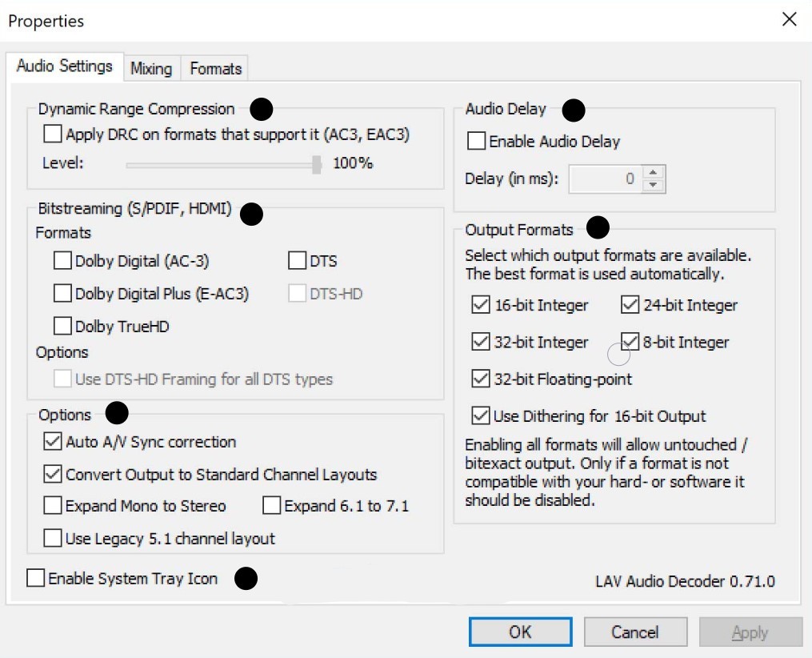812x658 pixels.
Task: Open the Formats tab
Action: [215, 69]
